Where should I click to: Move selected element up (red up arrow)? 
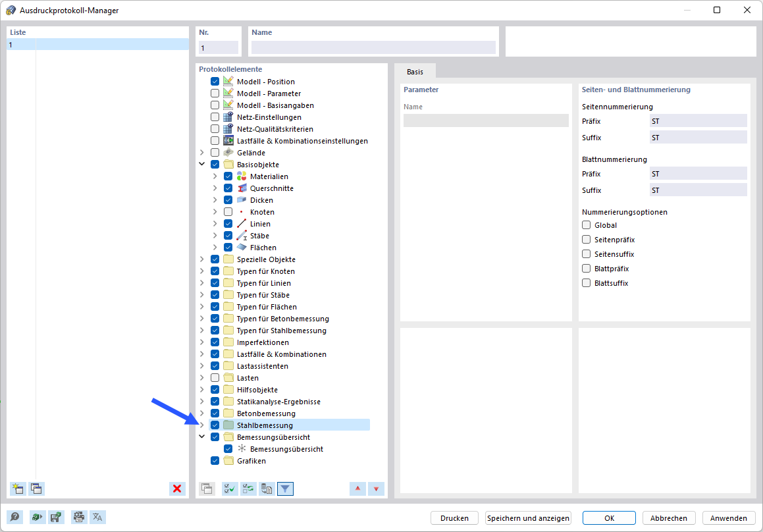pyautogui.click(x=357, y=489)
